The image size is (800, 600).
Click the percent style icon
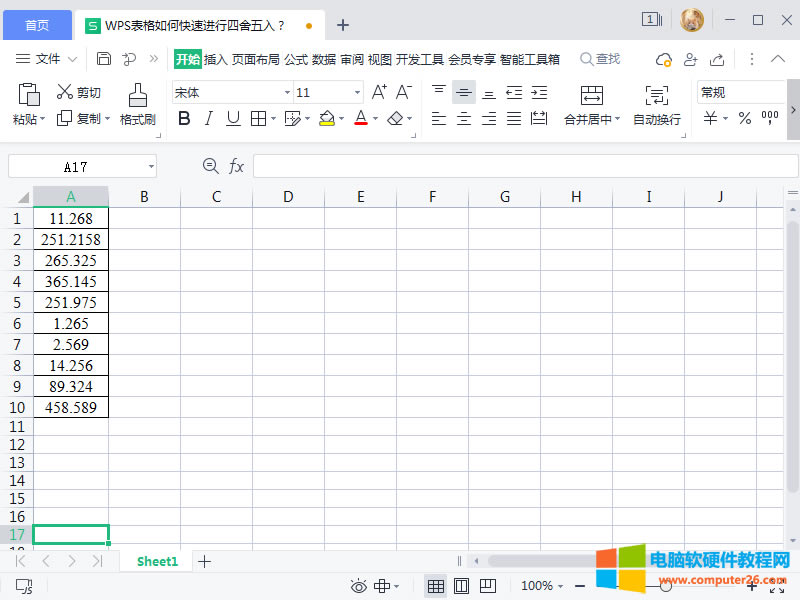(x=744, y=118)
